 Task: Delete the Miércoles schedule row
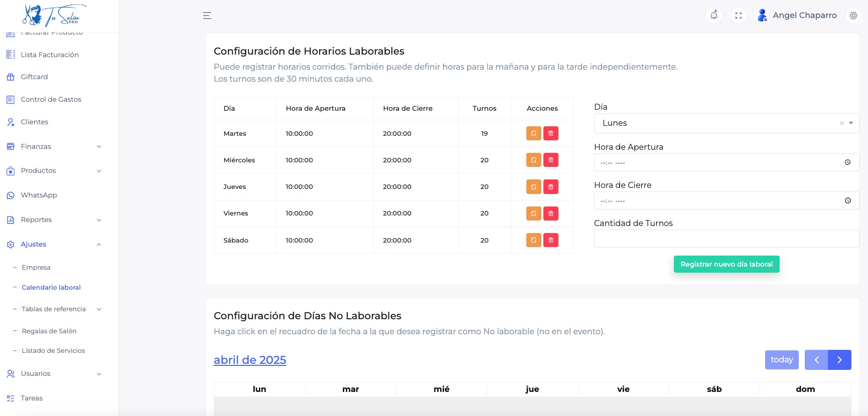550,160
